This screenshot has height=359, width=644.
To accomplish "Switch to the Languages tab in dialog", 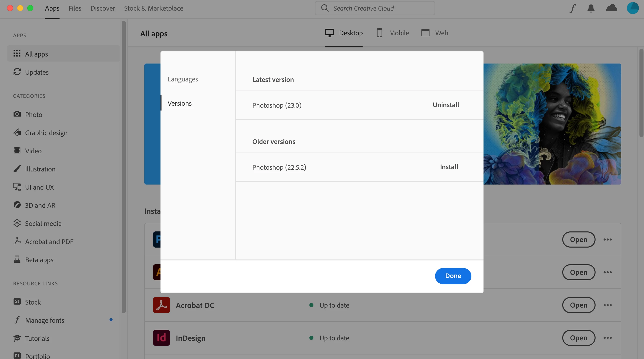I will point(183,79).
